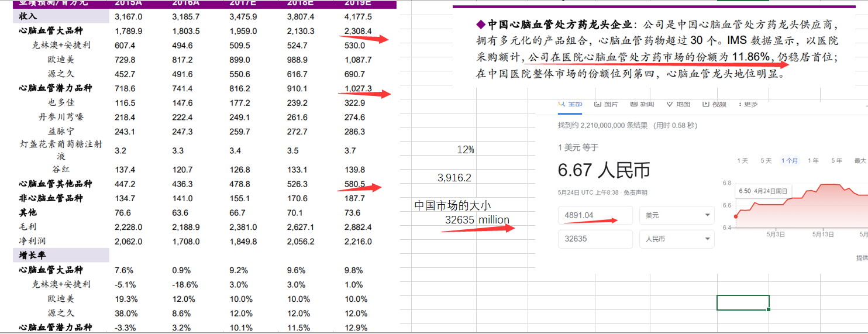Select the 1天 chart range
The height and width of the screenshot is (334, 868).
pyautogui.click(x=742, y=160)
